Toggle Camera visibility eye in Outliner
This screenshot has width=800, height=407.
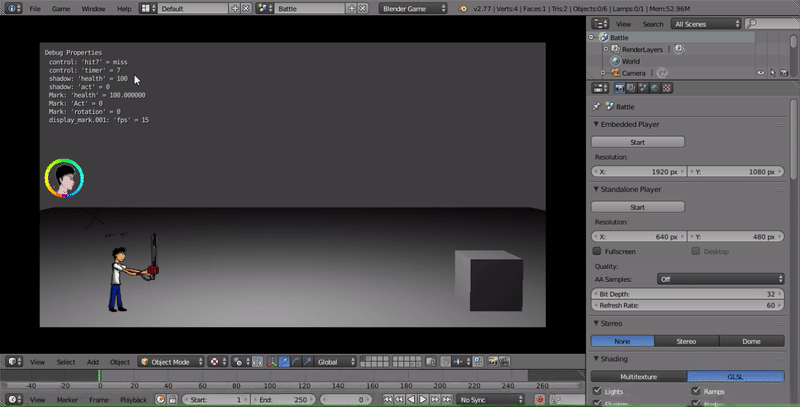(x=760, y=73)
